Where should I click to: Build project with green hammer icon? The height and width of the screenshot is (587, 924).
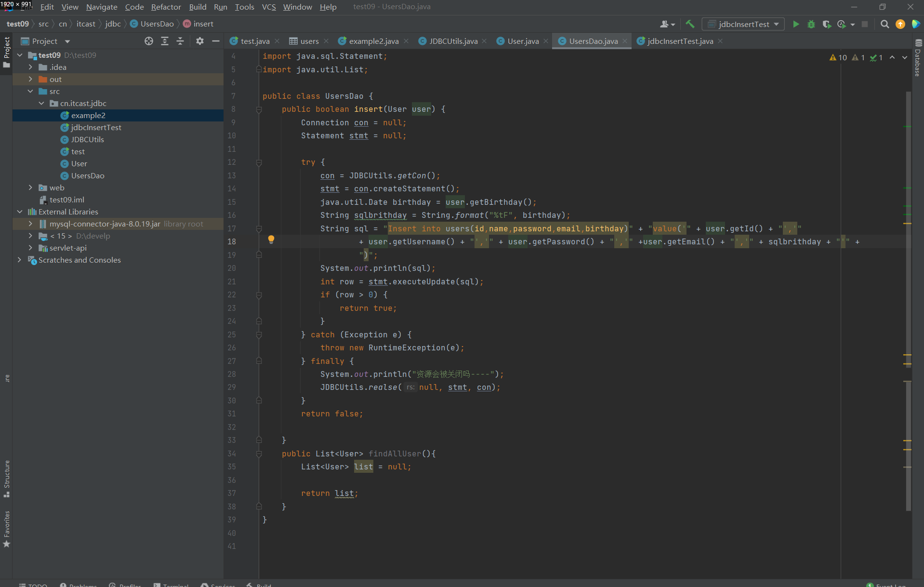pyautogui.click(x=690, y=24)
